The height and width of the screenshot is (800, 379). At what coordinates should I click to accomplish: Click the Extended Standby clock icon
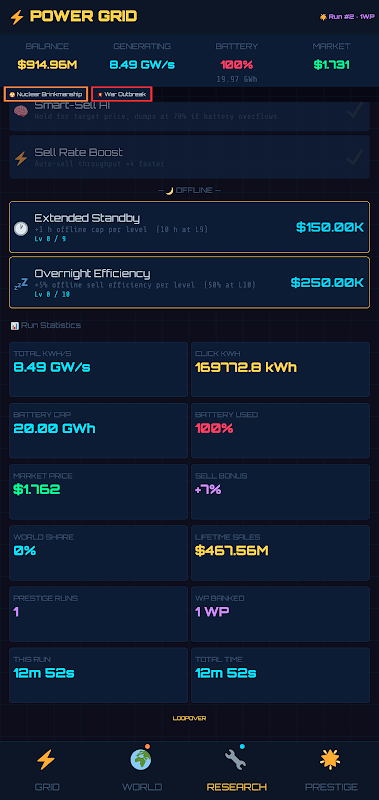pyautogui.click(x=21, y=228)
